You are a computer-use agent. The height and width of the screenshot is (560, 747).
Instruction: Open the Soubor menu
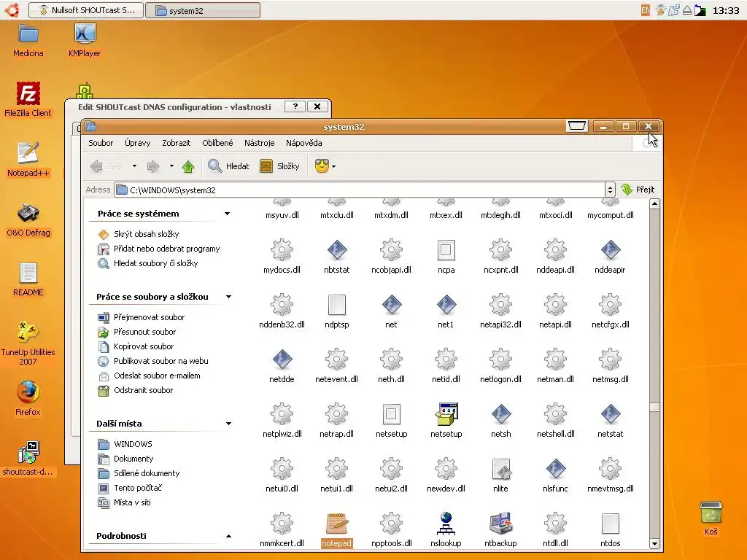click(101, 143)
